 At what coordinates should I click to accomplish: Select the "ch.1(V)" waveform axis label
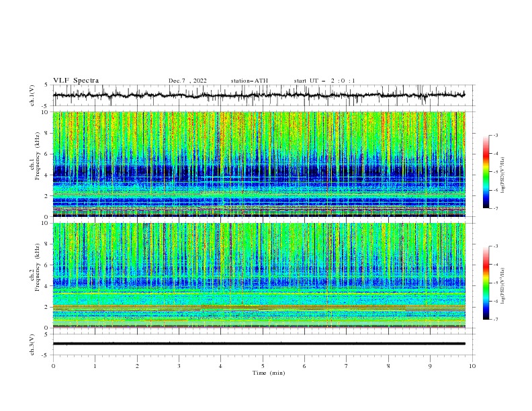point(32,95)
